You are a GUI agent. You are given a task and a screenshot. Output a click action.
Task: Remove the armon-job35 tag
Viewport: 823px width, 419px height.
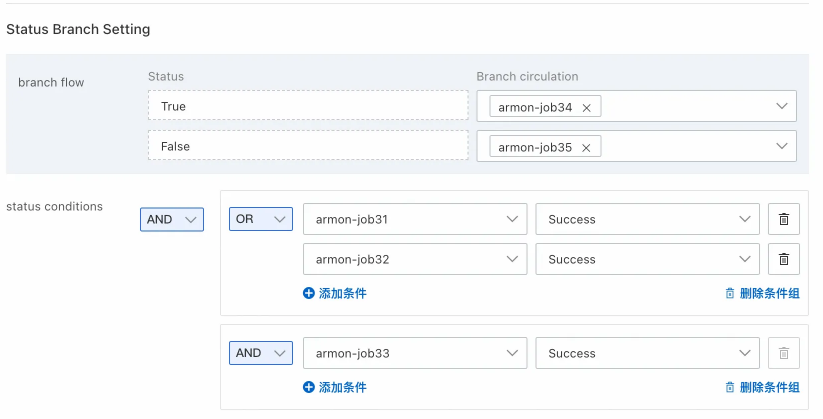point(586,147)
